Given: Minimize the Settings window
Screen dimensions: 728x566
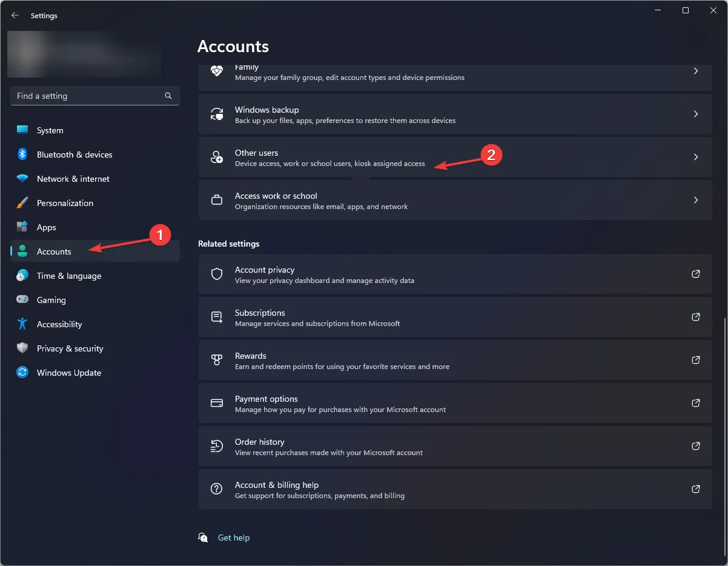Looking at the screenshot, I should point(658,10).
